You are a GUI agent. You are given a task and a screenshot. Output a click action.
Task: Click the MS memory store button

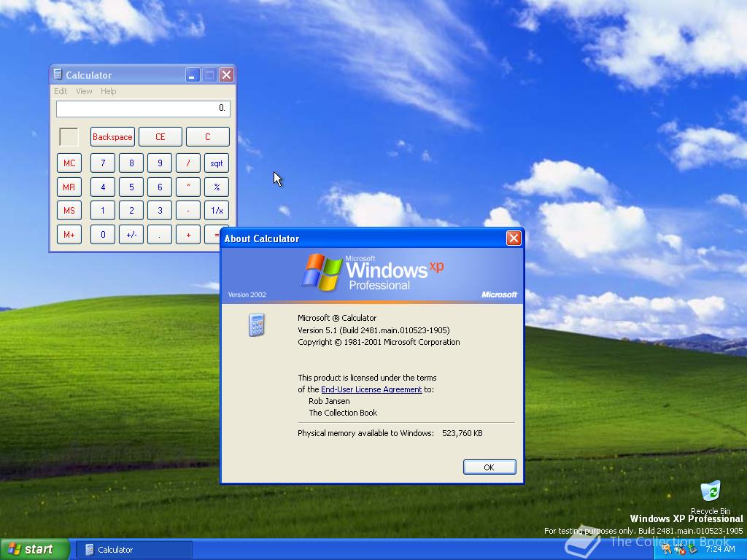(69, 211)
